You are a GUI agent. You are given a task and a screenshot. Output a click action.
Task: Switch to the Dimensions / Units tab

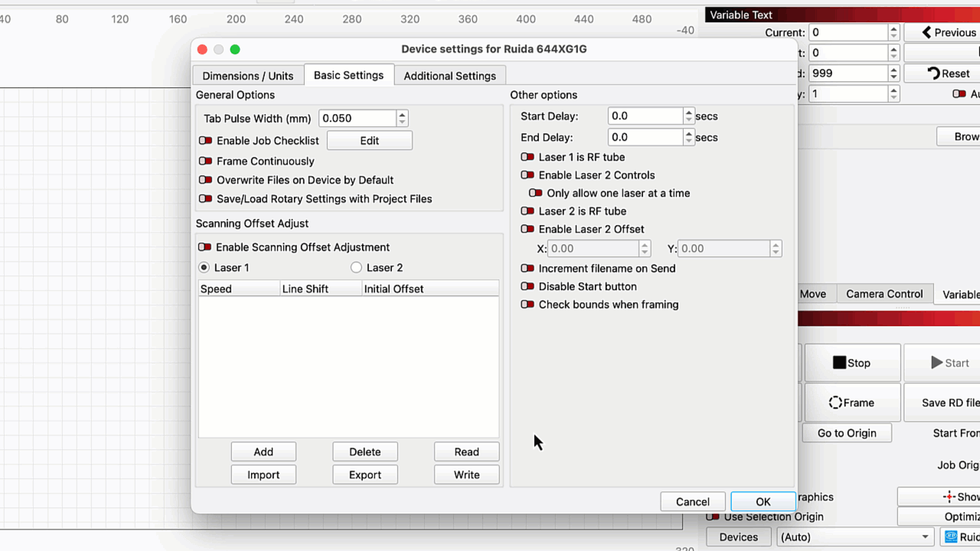click(x=247, y=76)
